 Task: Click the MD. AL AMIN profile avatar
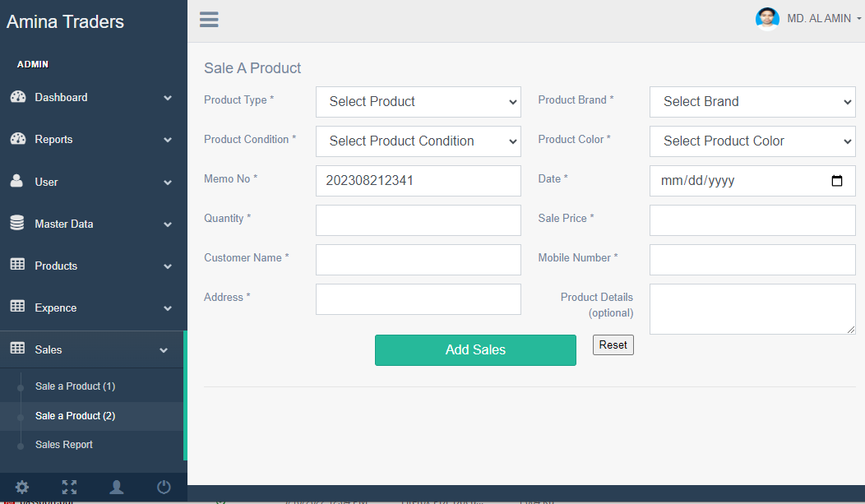coord(767,19)
